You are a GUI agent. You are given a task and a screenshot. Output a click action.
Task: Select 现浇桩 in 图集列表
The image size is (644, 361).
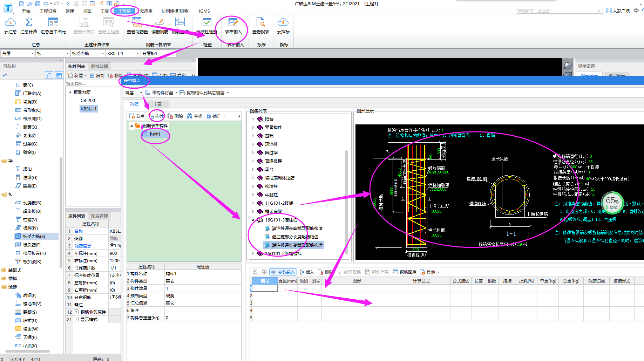(271, 144)
